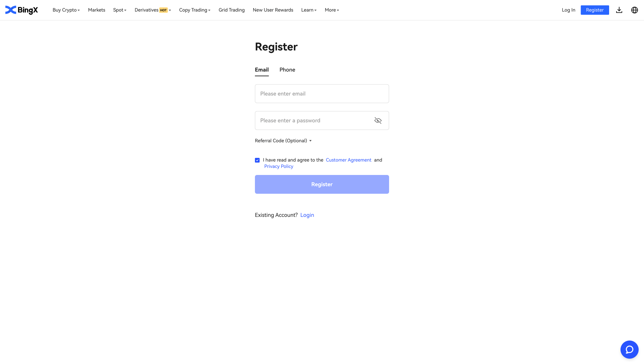Screen dimensions: 644x362
Task: Expand the Referral Code (Optional) section
Action: coord(283,141)
